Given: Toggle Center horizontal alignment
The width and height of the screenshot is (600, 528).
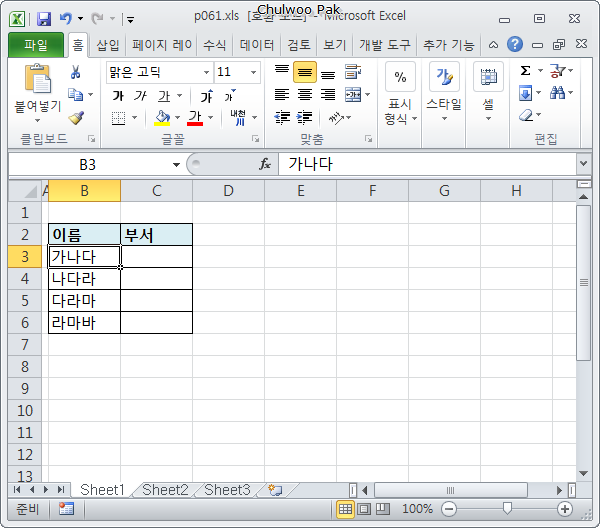Looking at the screenshot, I should (305, 95).
